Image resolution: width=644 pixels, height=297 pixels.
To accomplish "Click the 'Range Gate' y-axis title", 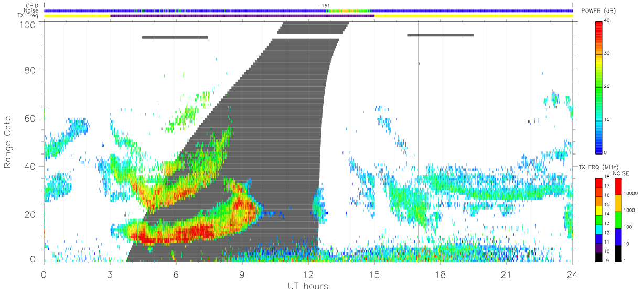I will coord(8,142).
